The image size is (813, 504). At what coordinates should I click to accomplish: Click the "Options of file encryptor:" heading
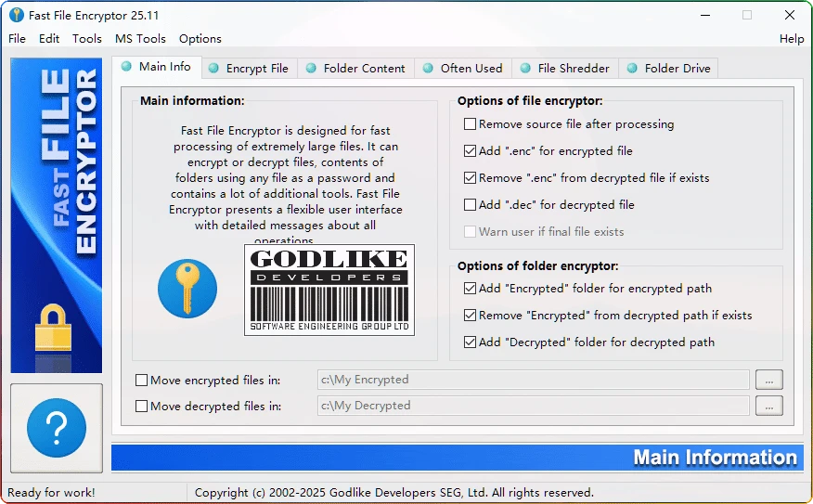pyautogui.click(x=530, y=101)
